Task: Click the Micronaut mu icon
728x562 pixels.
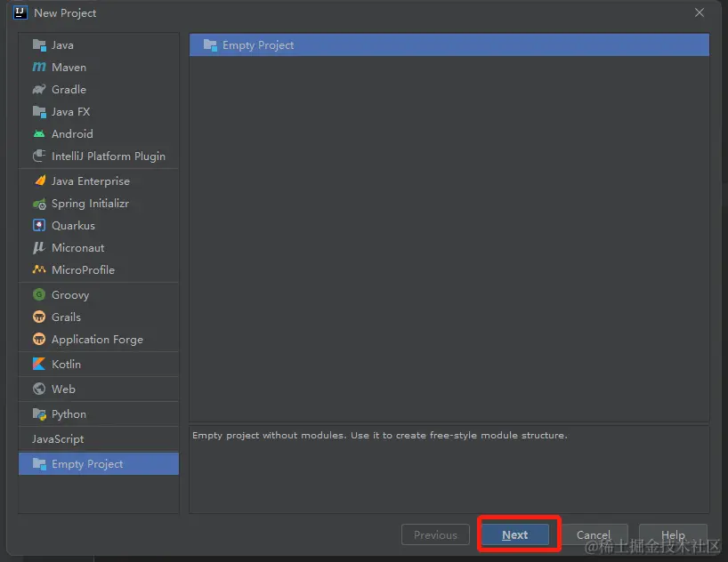Action: 39,248
